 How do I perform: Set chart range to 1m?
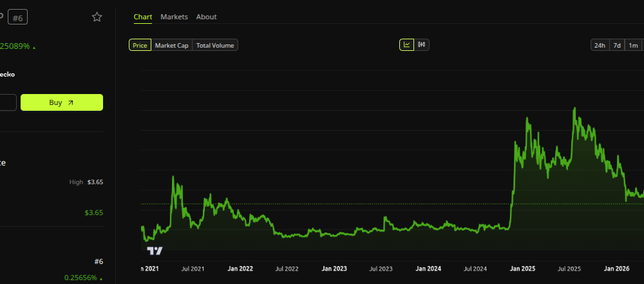(x=633, y=45)
